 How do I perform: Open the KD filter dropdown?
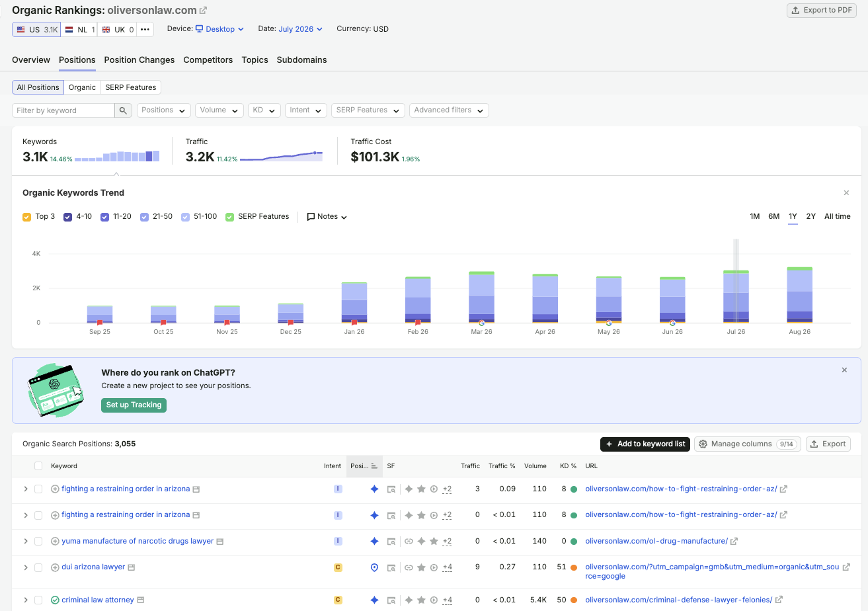point(264,110)
